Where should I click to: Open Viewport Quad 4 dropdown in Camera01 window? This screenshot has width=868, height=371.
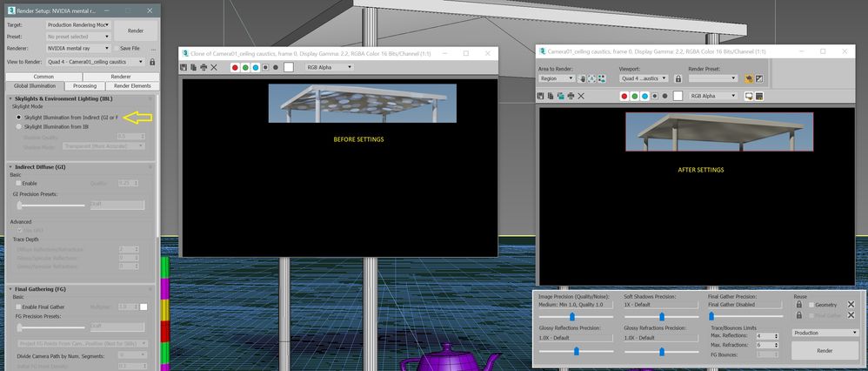tap(644, 78)
